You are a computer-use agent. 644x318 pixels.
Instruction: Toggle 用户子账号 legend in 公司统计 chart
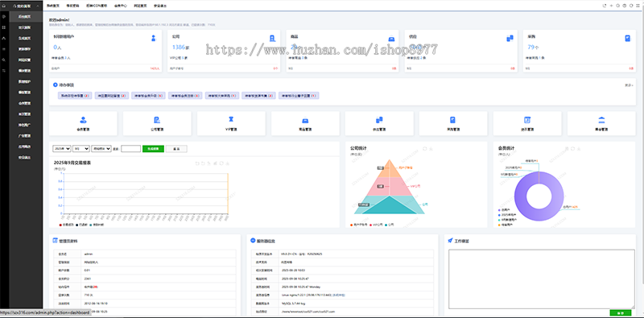360,225
